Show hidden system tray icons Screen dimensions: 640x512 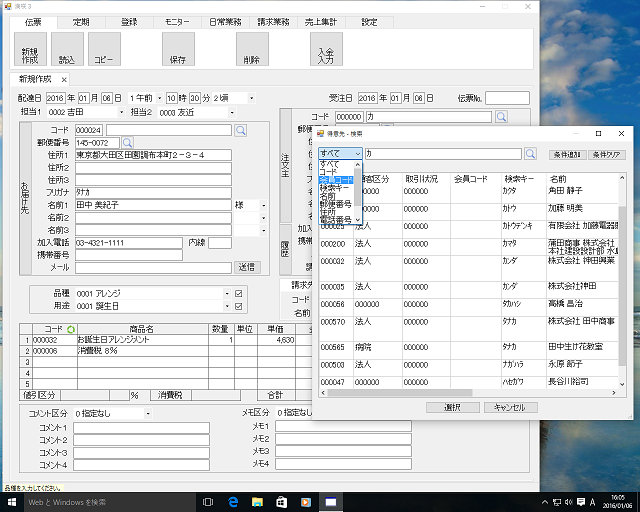545,502
